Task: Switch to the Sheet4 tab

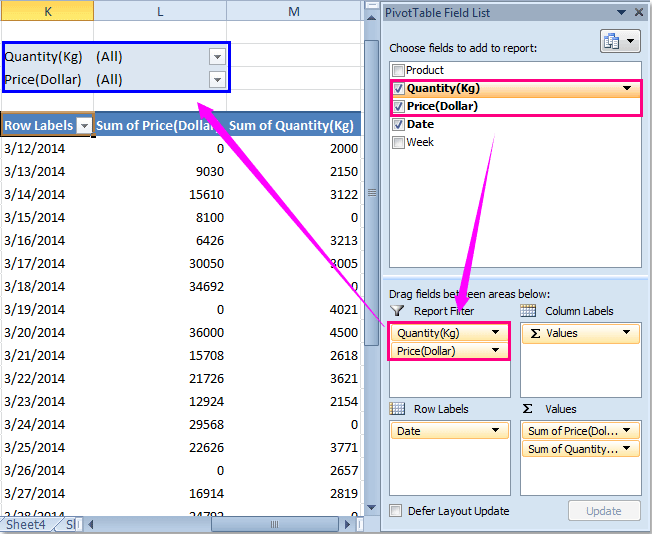Action: [25, 524]
